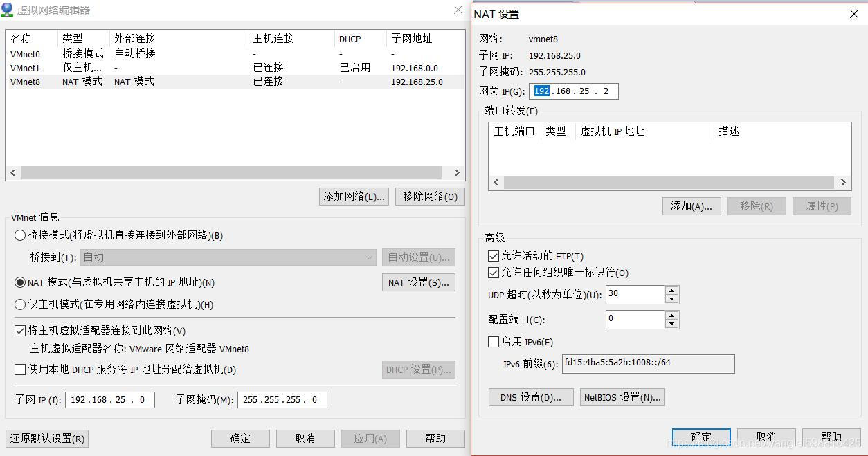Image resolution: width=868 pixels, height=456 pixels.
Task: Open the 桥接到 dropdown
Action: [228, 257]
